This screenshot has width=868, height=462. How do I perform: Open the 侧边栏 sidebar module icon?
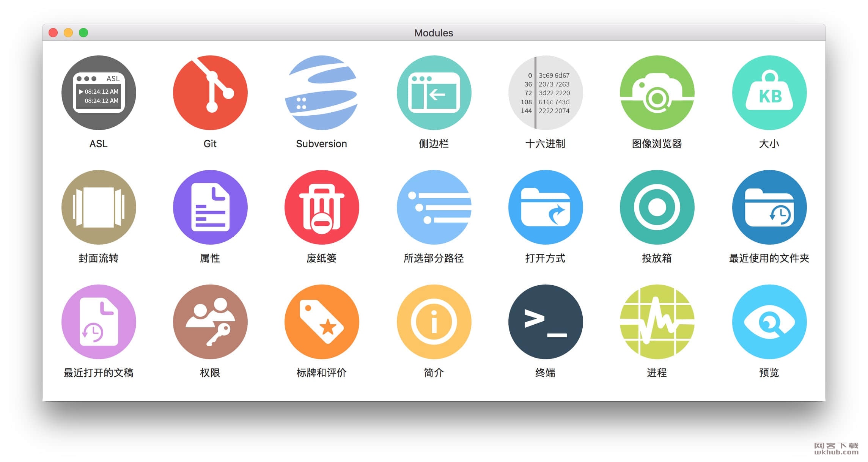pyautogui.click(x=434, y=93)
